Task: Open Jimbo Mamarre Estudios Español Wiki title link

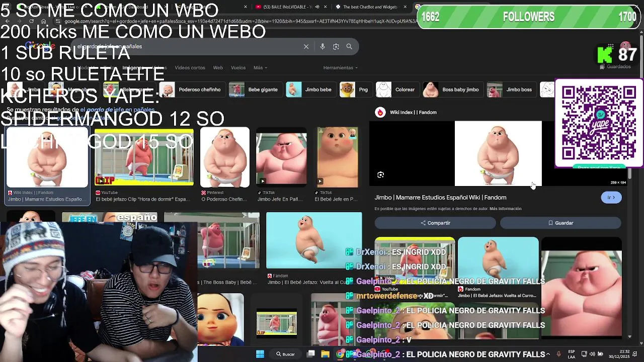Action: coord(440,198)
